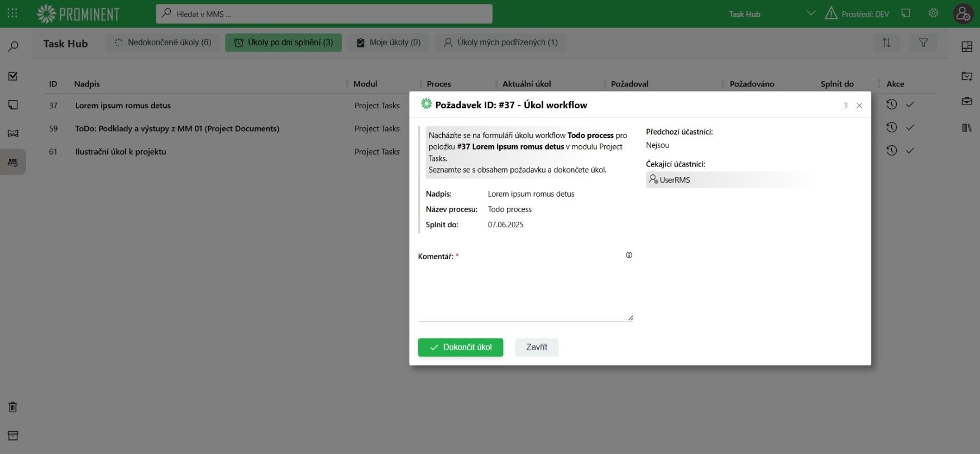Show history for task 59
Viewport: 980px width, 454px height.
tap(891, 127)
